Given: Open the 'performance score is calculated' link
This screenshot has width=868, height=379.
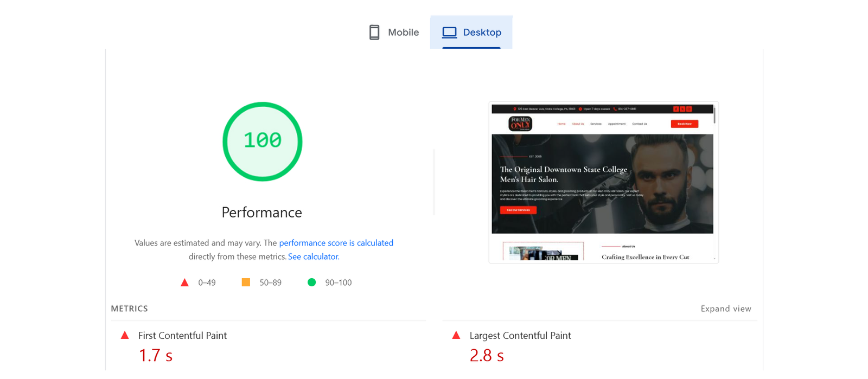Looking at the screenshot, I should pos(336,243).
